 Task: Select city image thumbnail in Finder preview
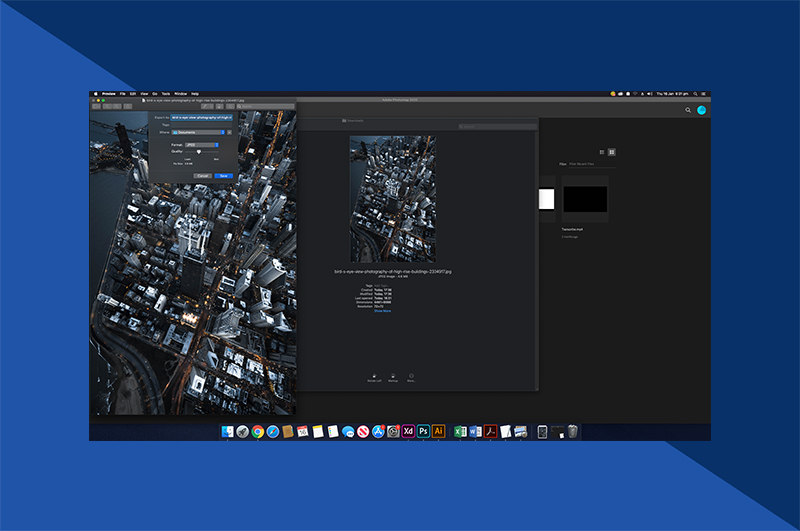click(x=393, y=199)
